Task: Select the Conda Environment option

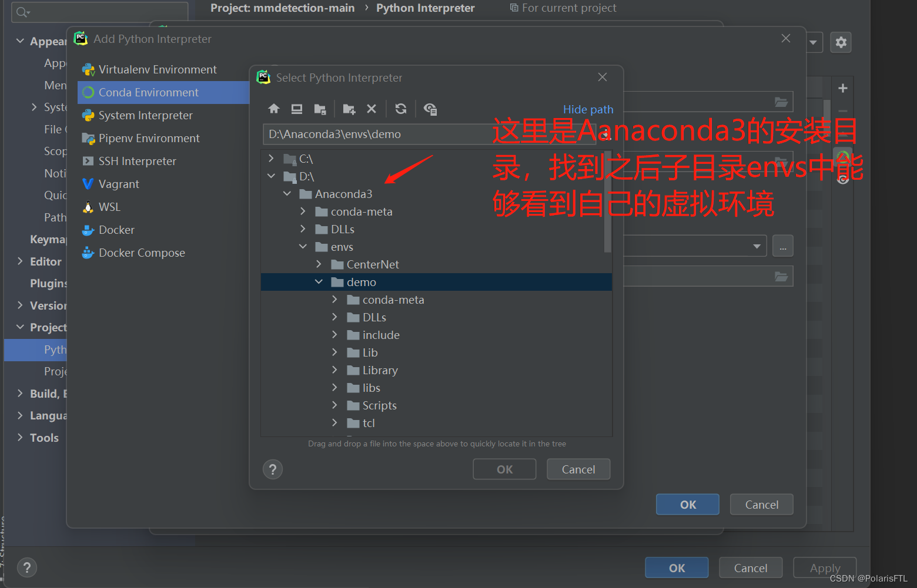Action: pyautogui.click(x=148, y=92)
